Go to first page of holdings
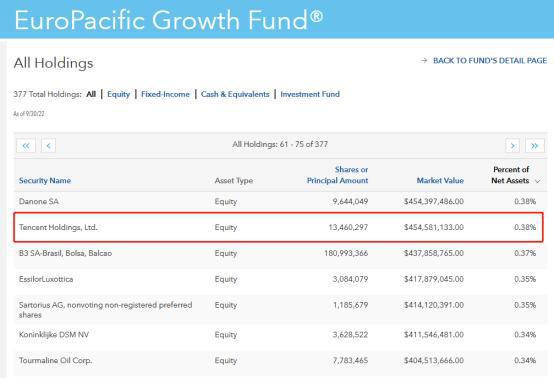 [26, 146]
